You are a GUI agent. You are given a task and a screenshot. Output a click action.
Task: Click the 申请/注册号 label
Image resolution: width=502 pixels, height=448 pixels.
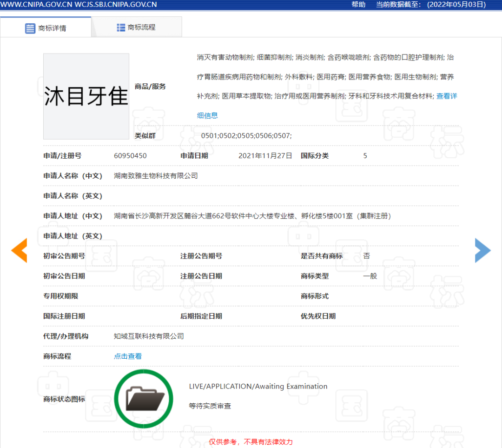tap(62, 156)
